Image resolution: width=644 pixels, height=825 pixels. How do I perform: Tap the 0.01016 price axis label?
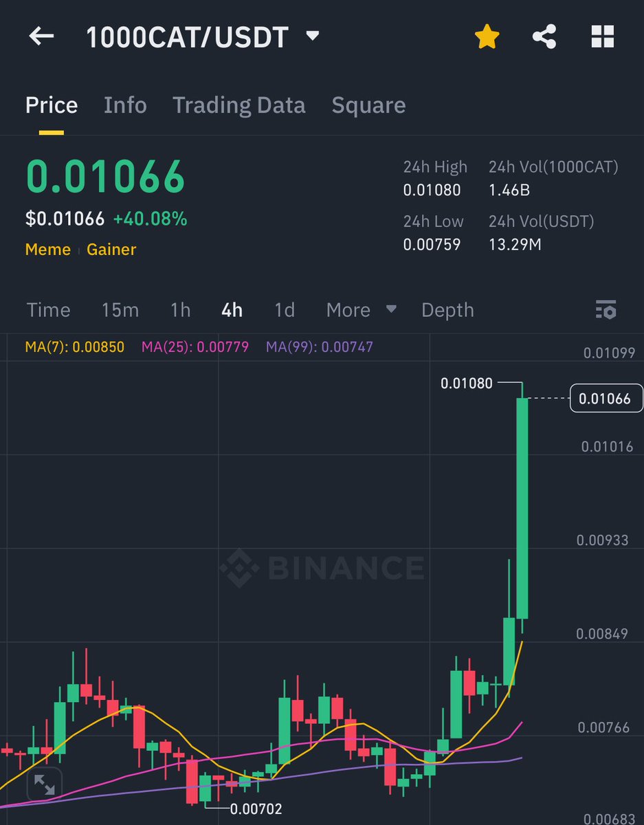click(607, 446)
